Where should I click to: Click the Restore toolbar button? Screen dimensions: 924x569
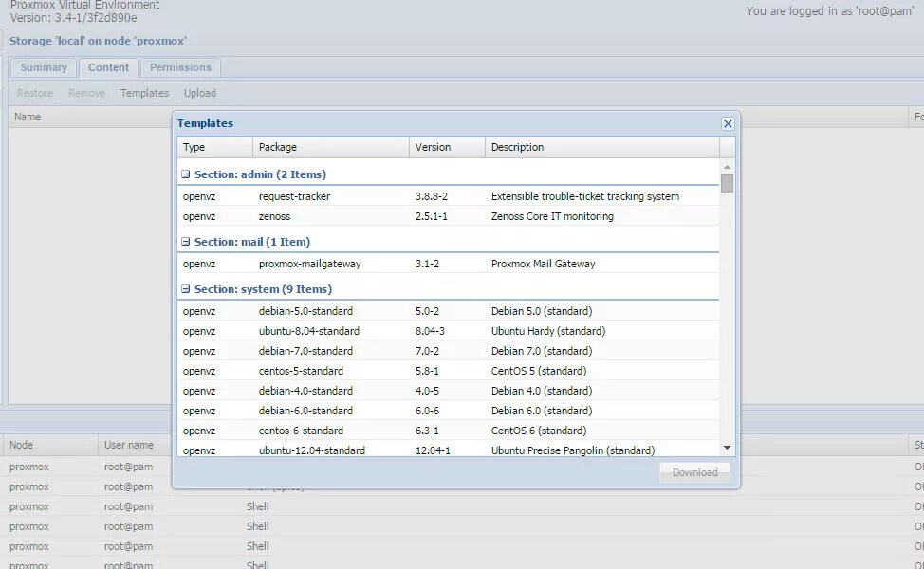coord(35,93)
